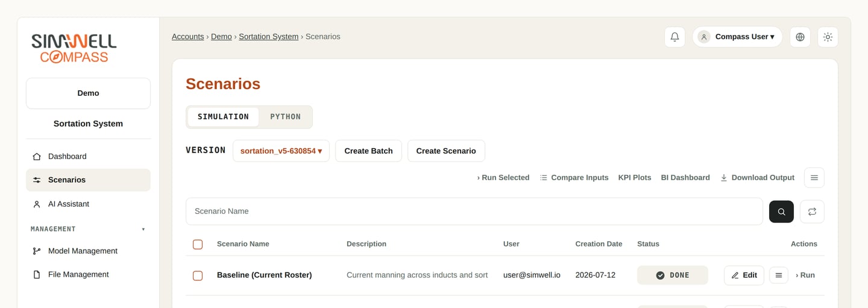Go to Model Management
Image resolution: width=868 pixels, height=308 pixels.
click(88, 251)
